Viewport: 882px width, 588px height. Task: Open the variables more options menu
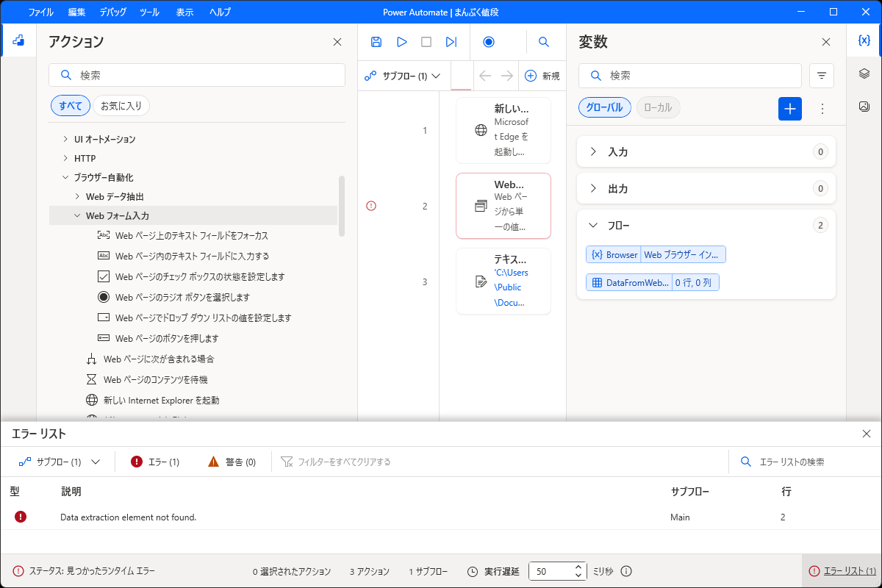(822, 109)
